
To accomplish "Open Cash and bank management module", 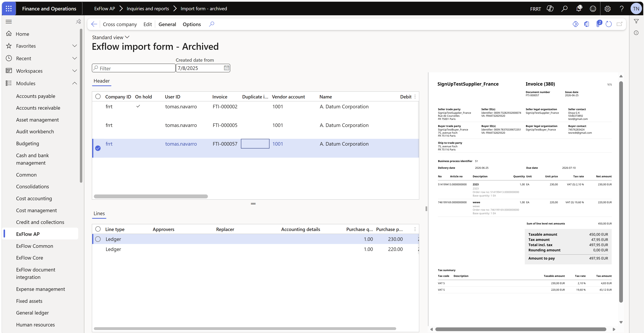I will 32,159.
